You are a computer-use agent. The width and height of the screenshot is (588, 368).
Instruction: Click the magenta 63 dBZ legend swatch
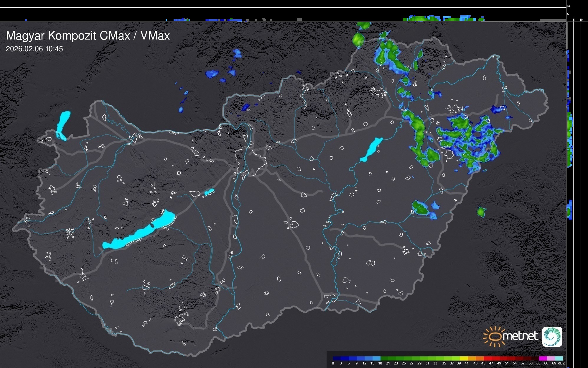coord(542,358)
